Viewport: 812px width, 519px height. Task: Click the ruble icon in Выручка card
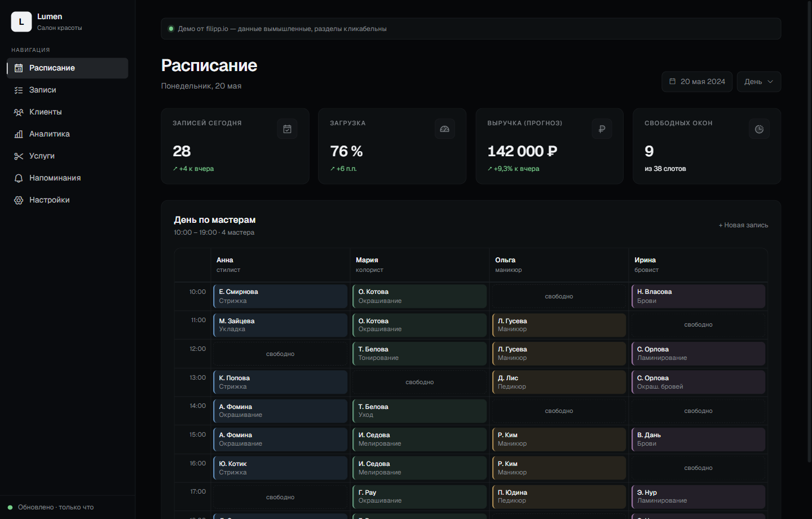602,129
